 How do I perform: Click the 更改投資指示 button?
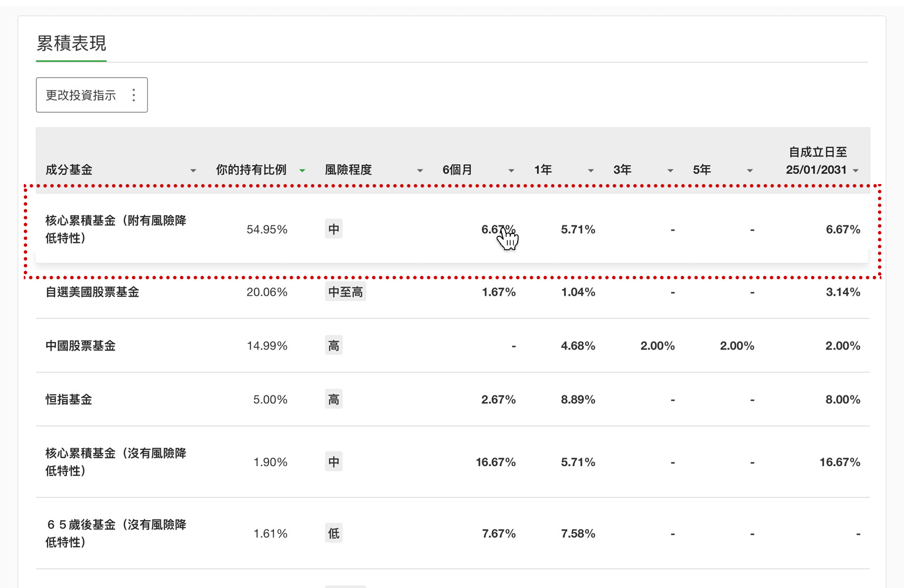81,95
